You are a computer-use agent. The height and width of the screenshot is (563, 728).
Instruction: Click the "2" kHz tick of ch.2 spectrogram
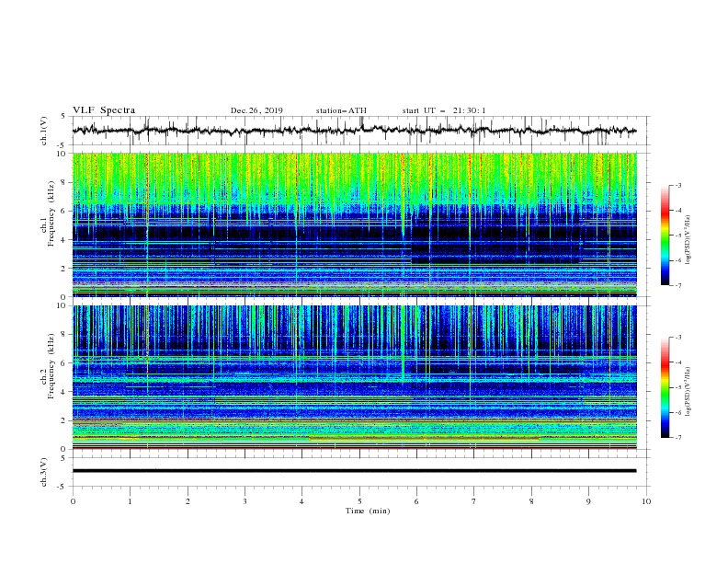tap(64, 420)
